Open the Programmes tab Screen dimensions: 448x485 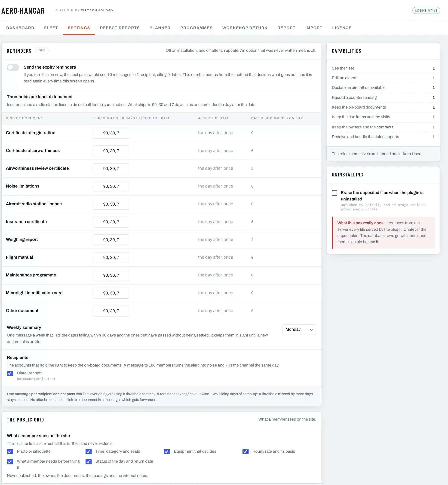pos(196,28)
